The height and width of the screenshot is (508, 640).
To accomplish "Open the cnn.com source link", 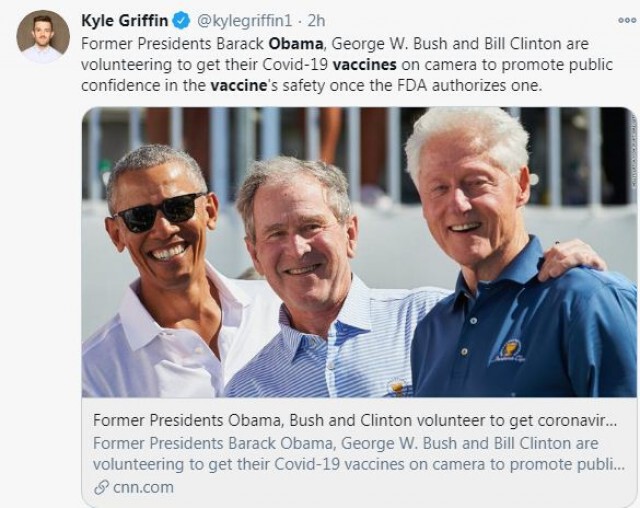I will [x=143, y=488].
